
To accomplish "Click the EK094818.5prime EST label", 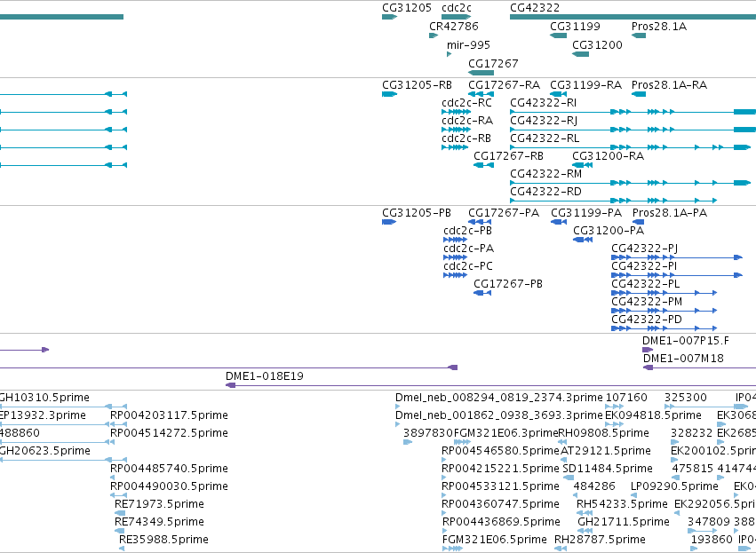I will coord(653,415).
